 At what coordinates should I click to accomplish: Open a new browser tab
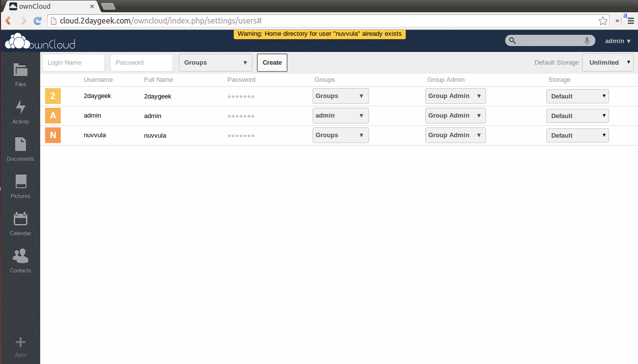click(x=108, y=6)
